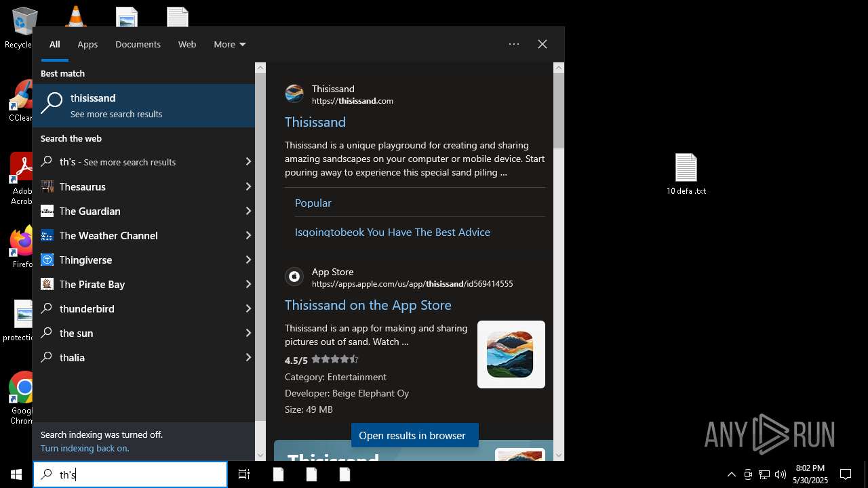Screen dimensions: 868x488
Task: Expand the More filter dropdown
Action: (x=230, y=44)
